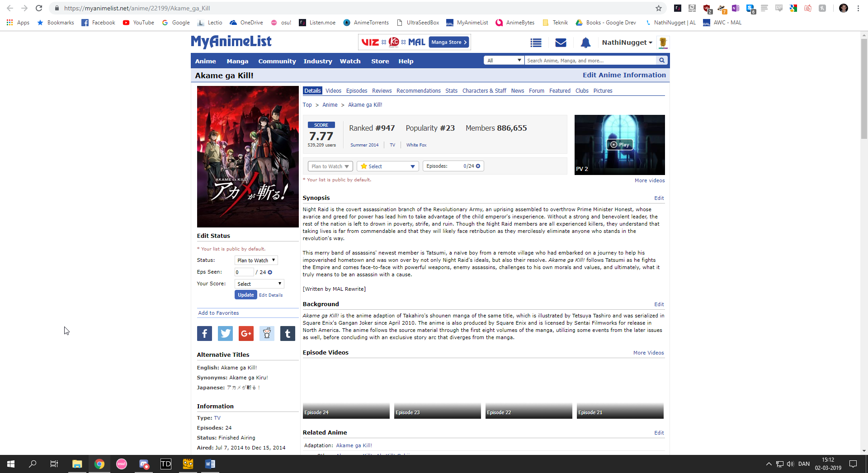
Task: Open Industry menu in navigation bar
Action: coord(318,61)
